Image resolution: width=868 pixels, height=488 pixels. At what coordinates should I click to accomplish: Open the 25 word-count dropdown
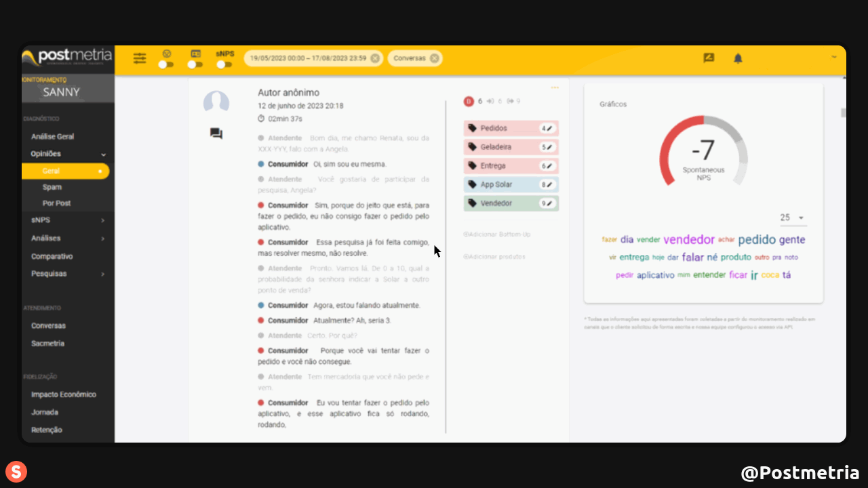click(793, 218)
